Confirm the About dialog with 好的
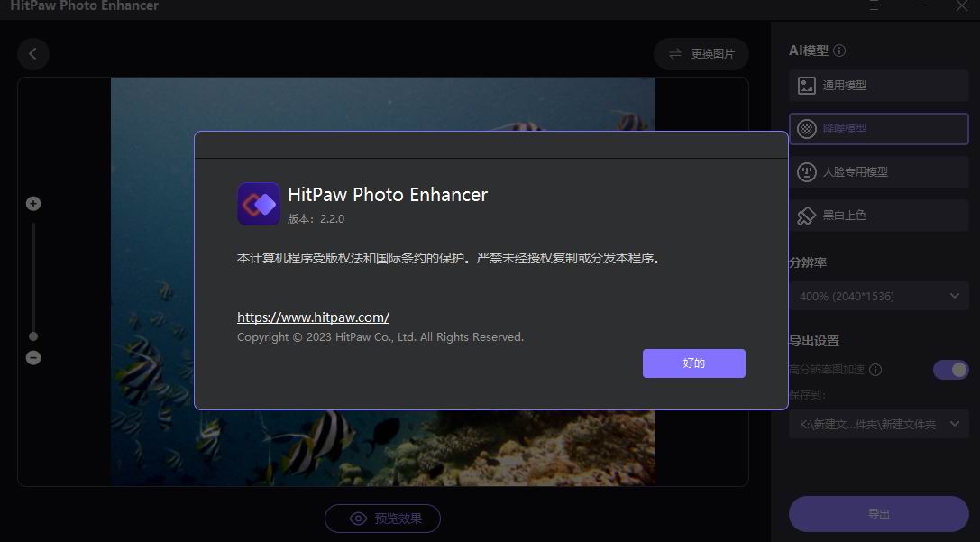980x542 pixels. point(693,363)
